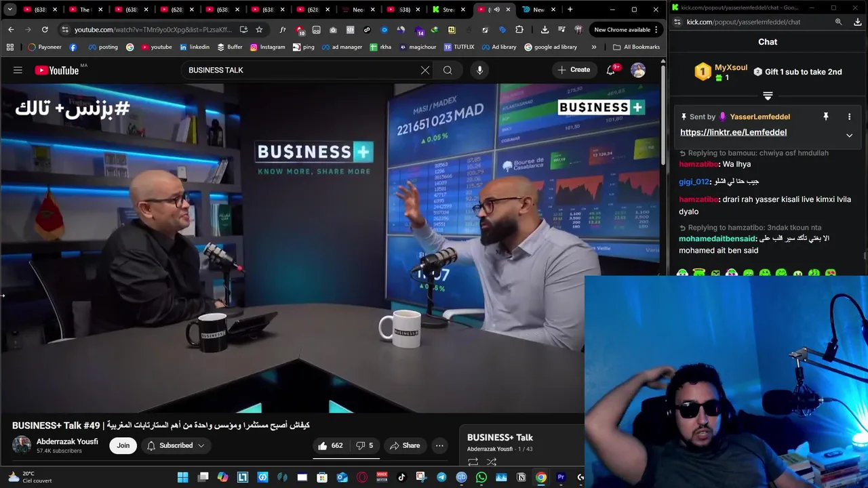
Task: Dislike the video showing 5 dislikes
Action: coord(365,445)
